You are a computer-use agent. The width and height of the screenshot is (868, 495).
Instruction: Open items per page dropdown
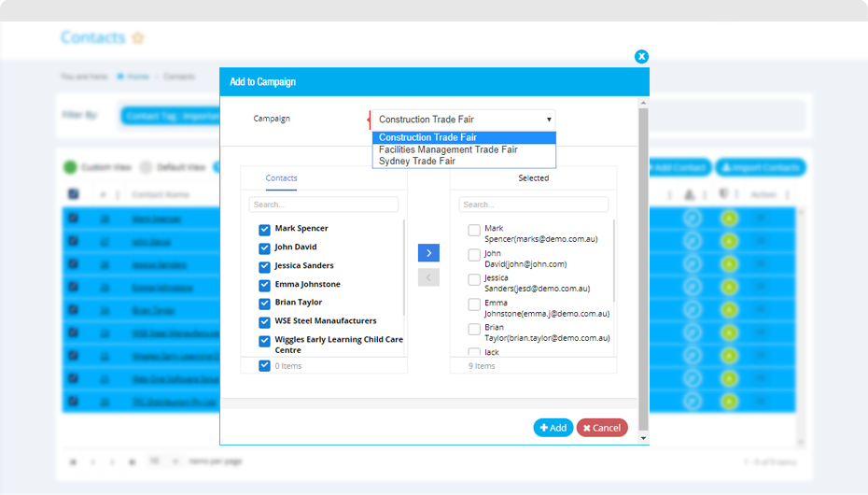point(165,461)
